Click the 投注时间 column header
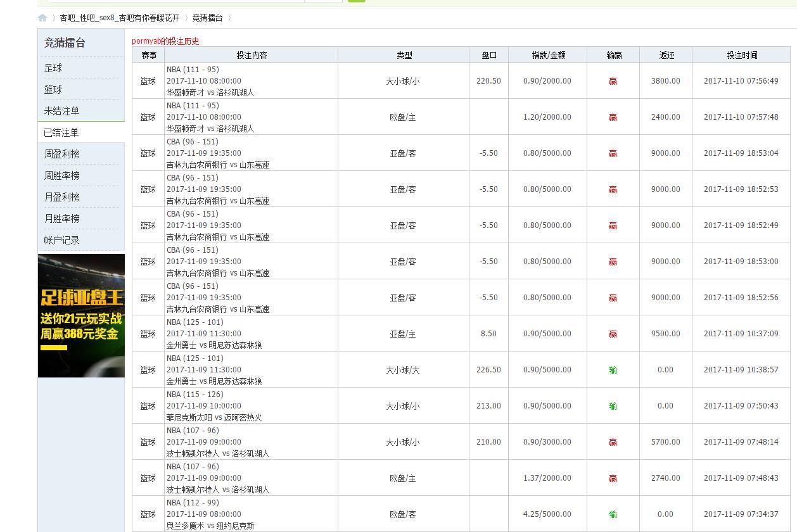This screenshot has width=797, height=532. pyautogui.click(x=742, y=55)
